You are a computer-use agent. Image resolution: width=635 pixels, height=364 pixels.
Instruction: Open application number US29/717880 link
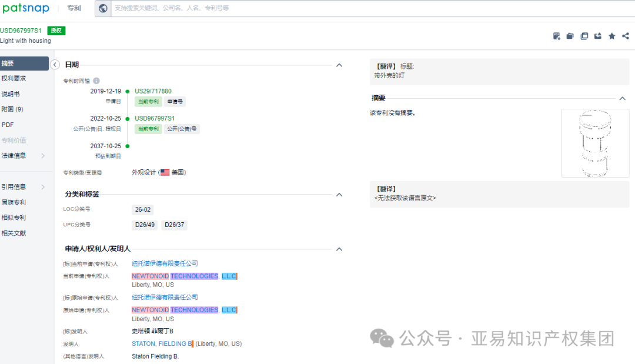[x=152, y=91]
